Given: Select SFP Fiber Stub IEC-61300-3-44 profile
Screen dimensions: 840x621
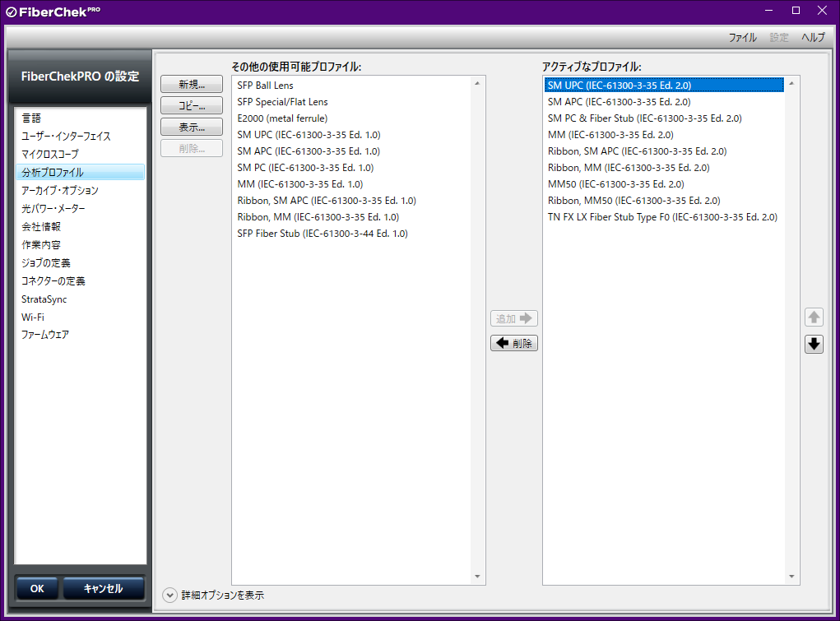Looking at the screenshot, I should (352, 234).
